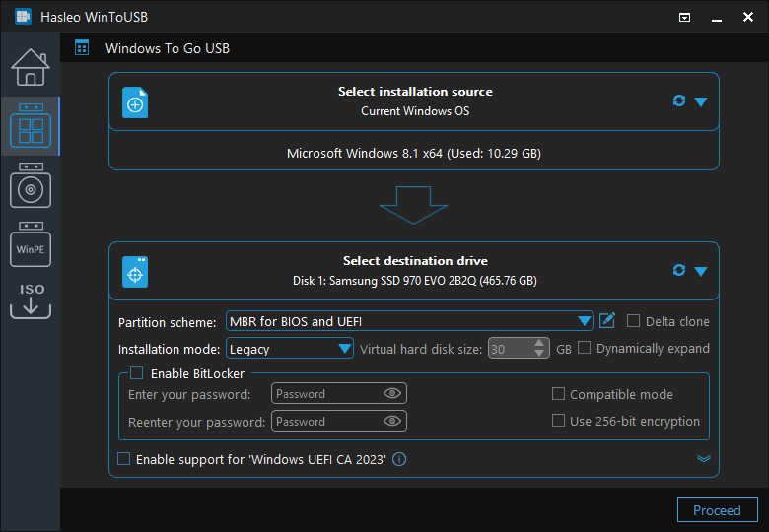Image resolution: width=769 pixels, height=532 pixels.
Task: Click the Current Windows OS text
Action: point(415,111)
